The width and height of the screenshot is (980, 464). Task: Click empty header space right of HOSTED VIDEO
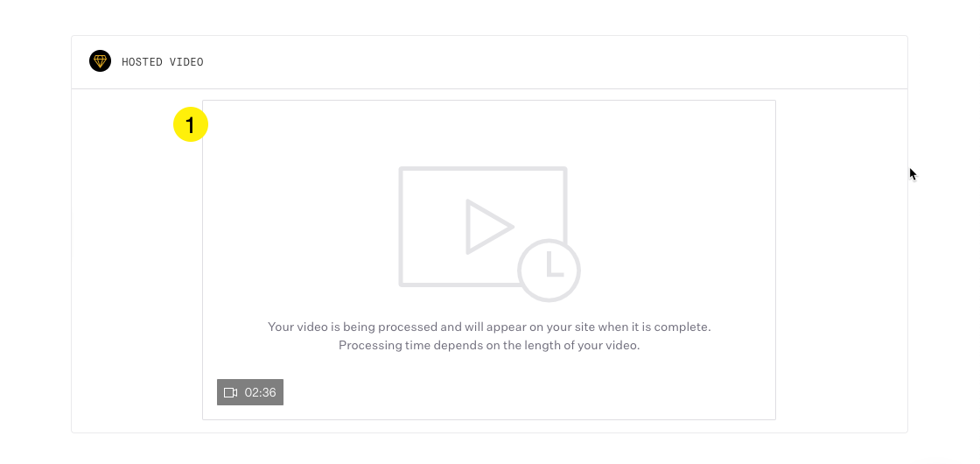(x=550, y=62)
